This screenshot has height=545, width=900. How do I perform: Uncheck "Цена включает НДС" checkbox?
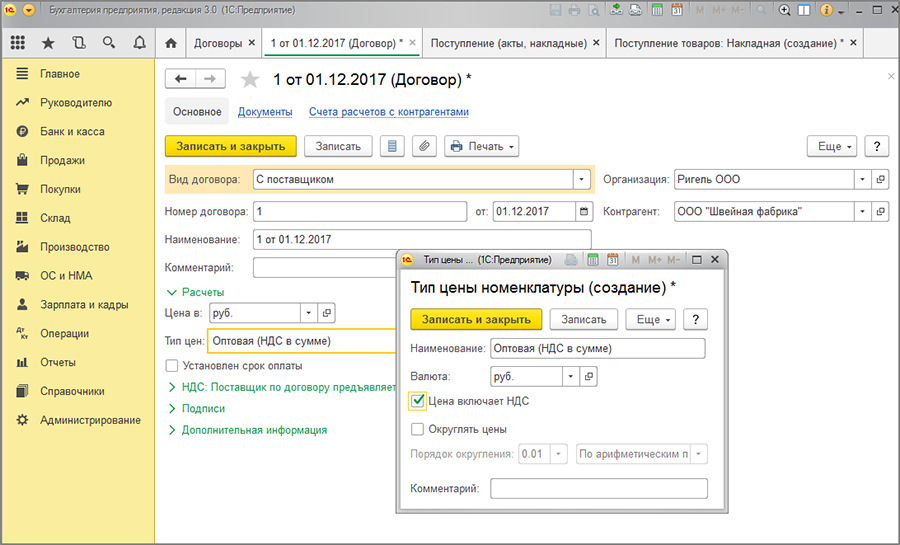tap(418, 401)
